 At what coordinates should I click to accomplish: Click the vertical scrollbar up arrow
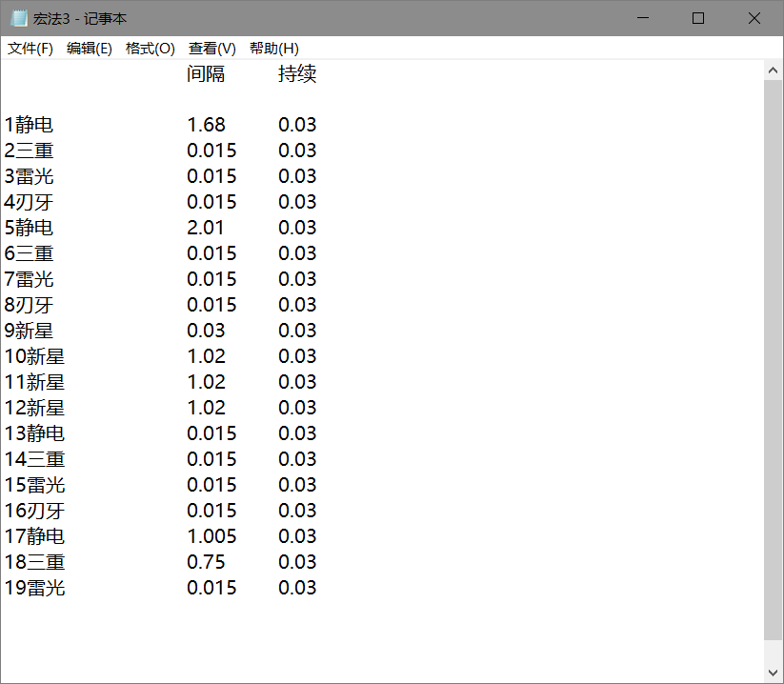(x=773, y=70)
